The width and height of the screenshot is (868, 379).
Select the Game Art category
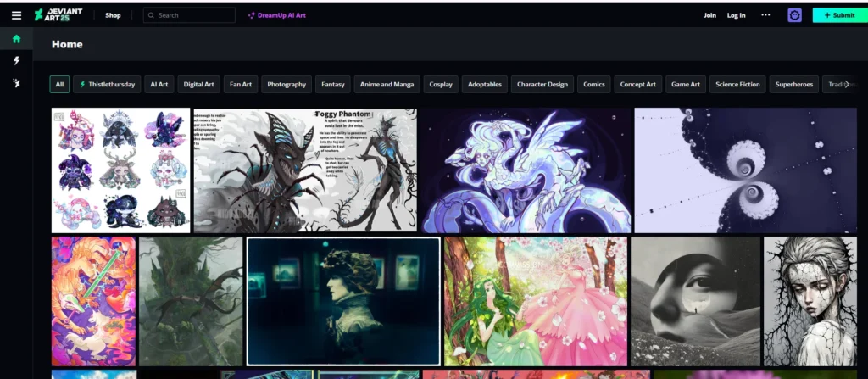coord(685,84)
